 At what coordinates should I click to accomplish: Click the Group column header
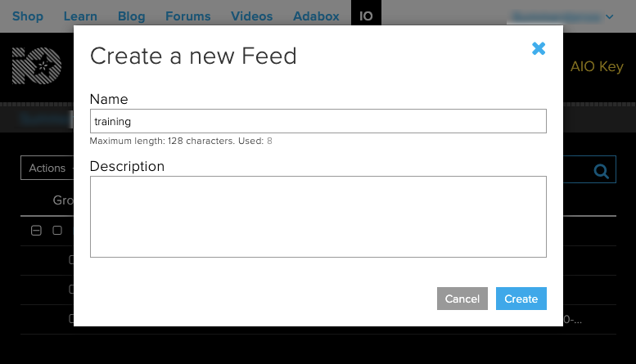tap(64, 200)
